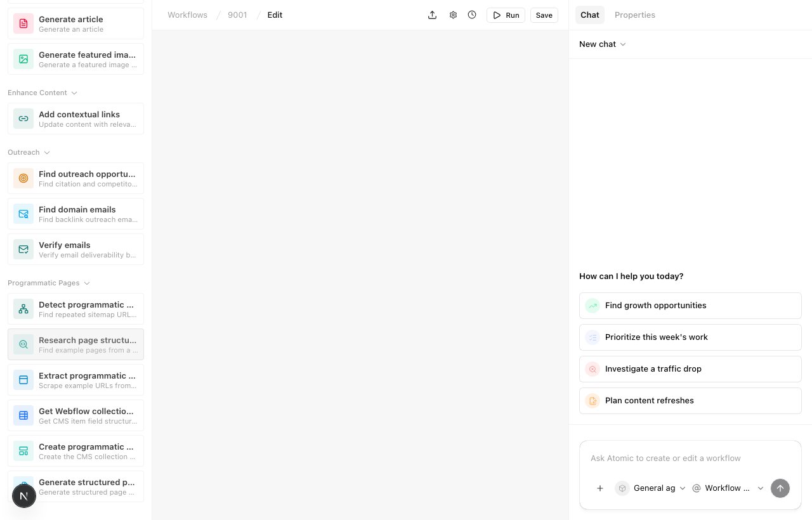The height and width of the screenshot is (520, 812).
Task: Click the Extract programmatic layout icon
Action: (23, 380)
